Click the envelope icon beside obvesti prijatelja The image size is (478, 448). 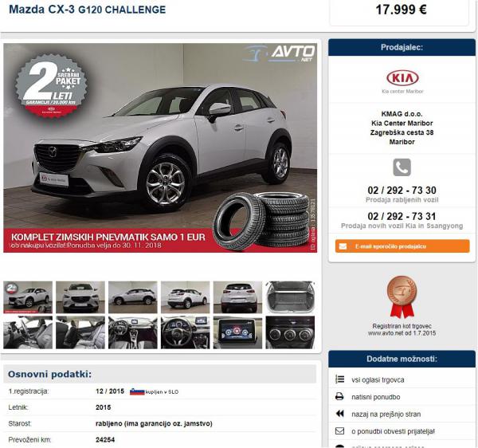(339, 431)
